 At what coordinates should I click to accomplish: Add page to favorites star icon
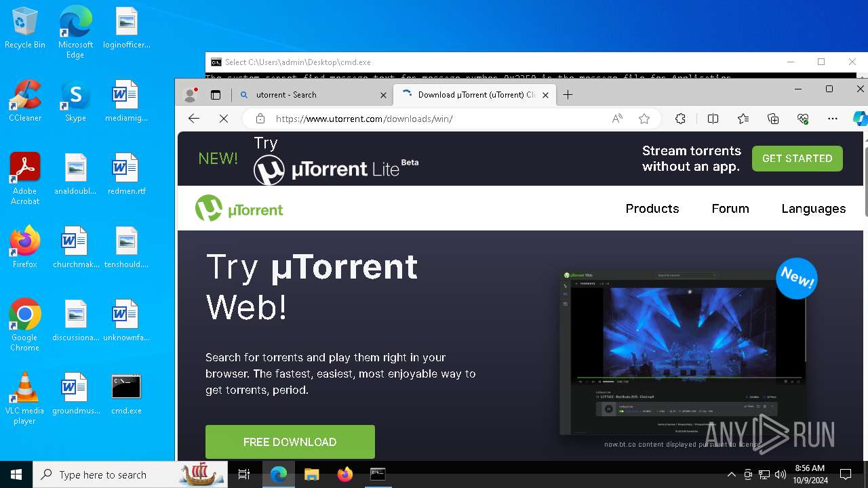(644, 119)
